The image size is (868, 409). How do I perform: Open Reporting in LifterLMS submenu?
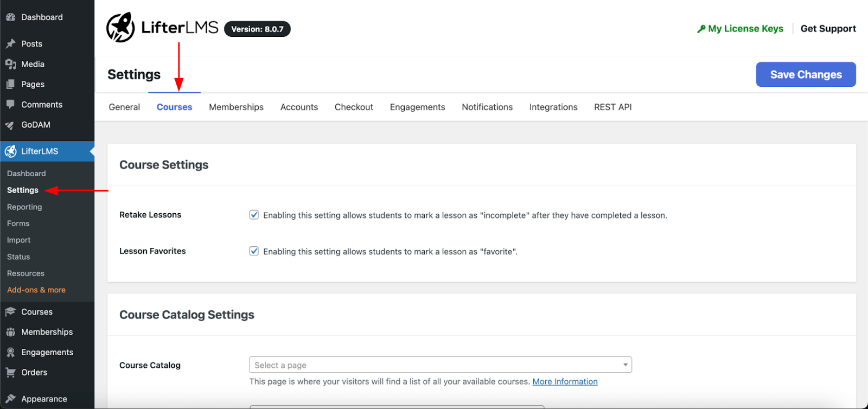(24, 207)
